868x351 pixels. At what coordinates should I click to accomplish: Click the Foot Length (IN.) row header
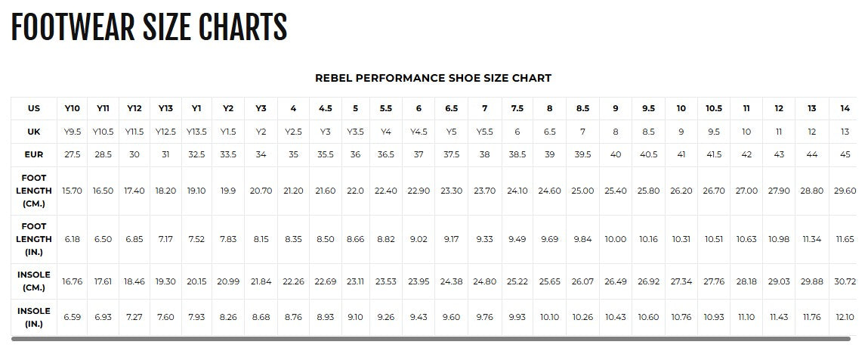pos(34,239)
